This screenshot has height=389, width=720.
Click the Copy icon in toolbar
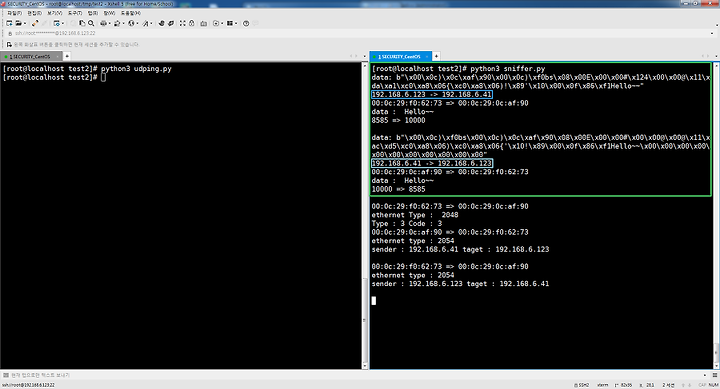(x=82, y=23)
